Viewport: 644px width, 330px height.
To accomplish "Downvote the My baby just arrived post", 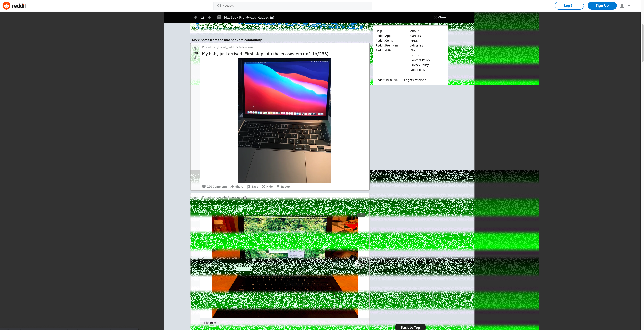I will click(195, 58).
